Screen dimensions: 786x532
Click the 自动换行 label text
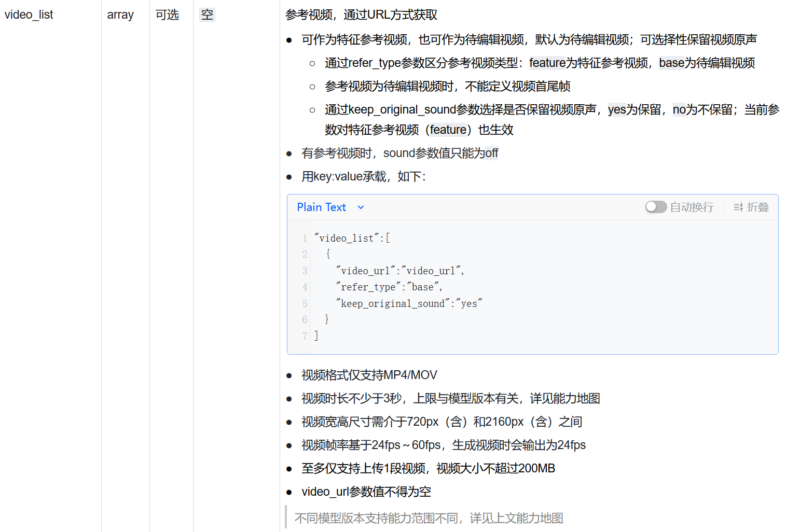(x=692, y=207)
